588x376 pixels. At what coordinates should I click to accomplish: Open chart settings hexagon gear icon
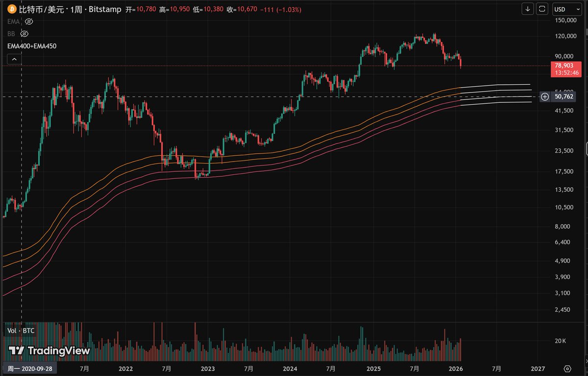point(567,368)
